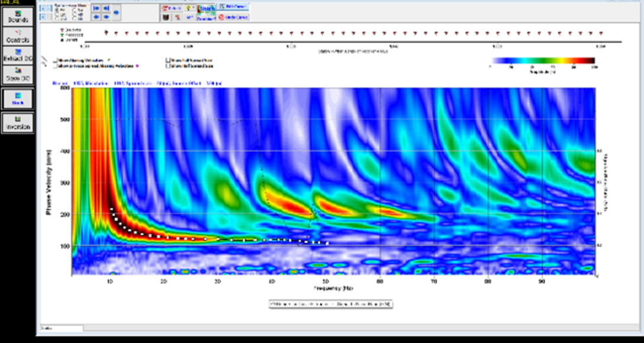Image resolution: width=644 pixels, height=343 pixels.
Task: Select the checked Surface-wave Mode radio option
Action: pyautogui.click(x=57, y=10)
